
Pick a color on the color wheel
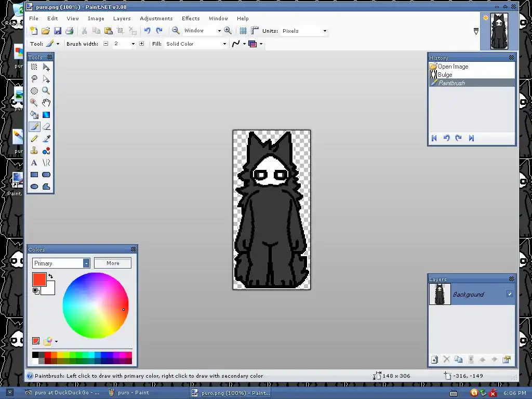(x=96, y=305)
